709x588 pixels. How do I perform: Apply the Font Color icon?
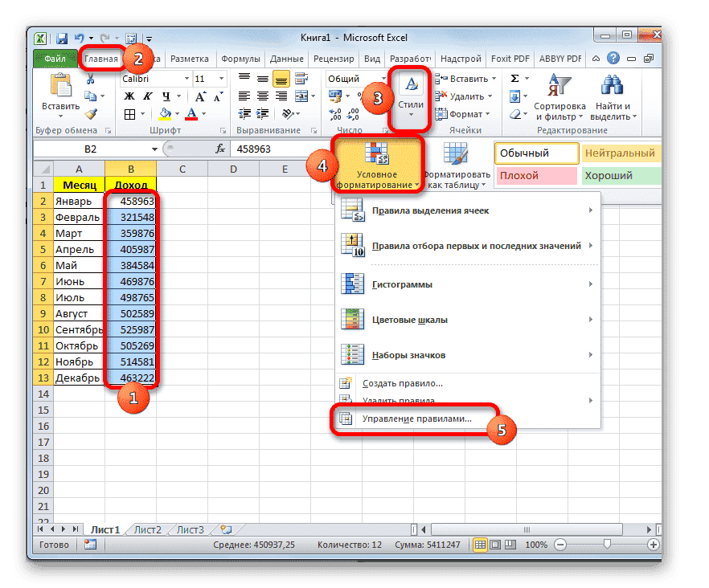[x=191, y=113]
